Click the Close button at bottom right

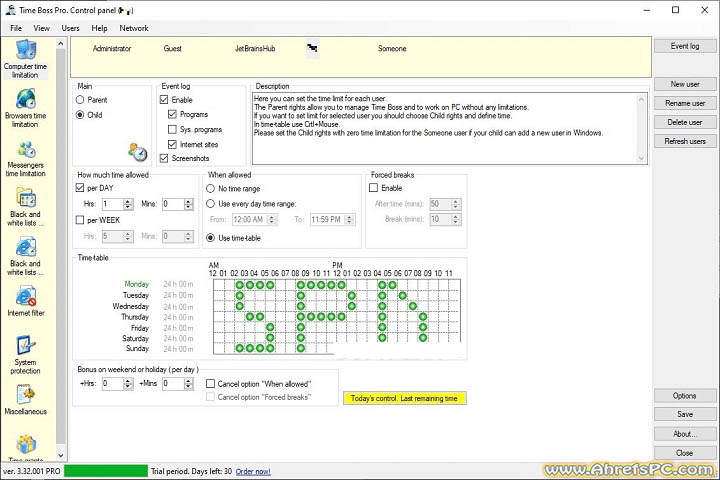[x=685, y=453]
